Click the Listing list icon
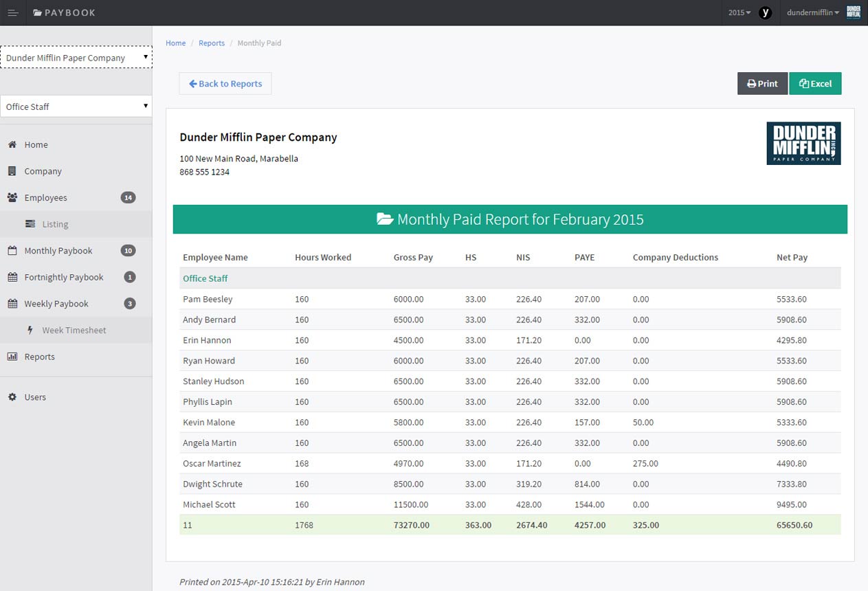 (x=30, y=224)
